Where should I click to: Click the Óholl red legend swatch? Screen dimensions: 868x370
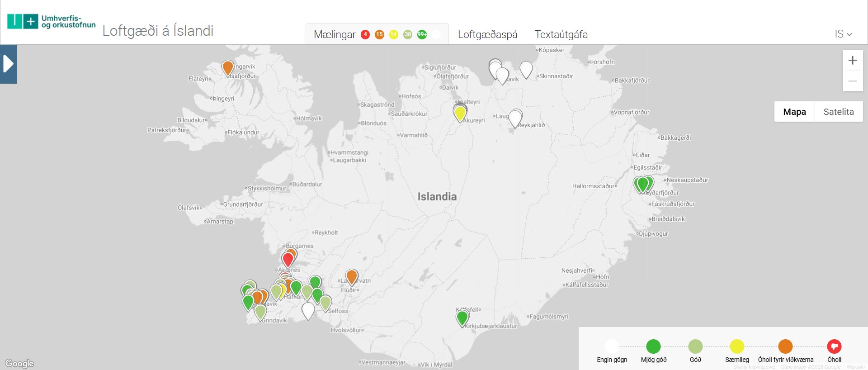pos(834,346)
